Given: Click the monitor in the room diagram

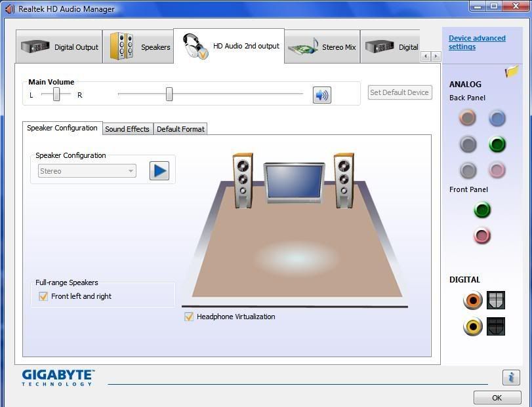Looking at the screenshot, I should 294,183.
